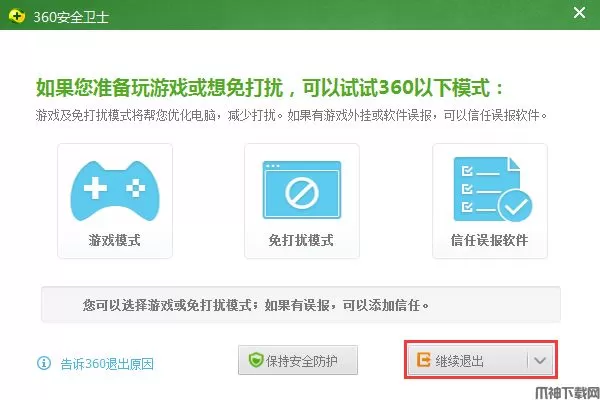Select the 游戏模式 gamepad card
600x400 pixels.
click(x=115, y=201)
